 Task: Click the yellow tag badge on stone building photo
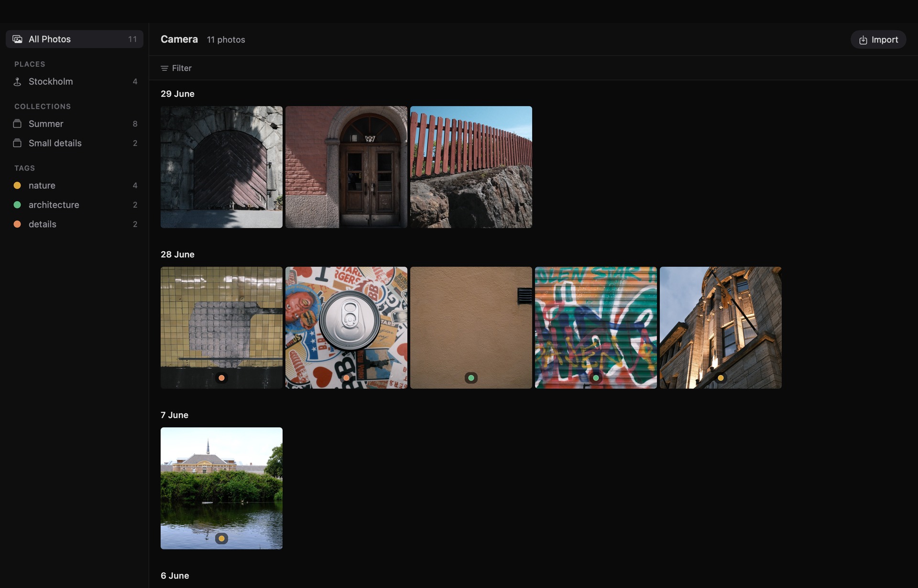coord(721,378)
